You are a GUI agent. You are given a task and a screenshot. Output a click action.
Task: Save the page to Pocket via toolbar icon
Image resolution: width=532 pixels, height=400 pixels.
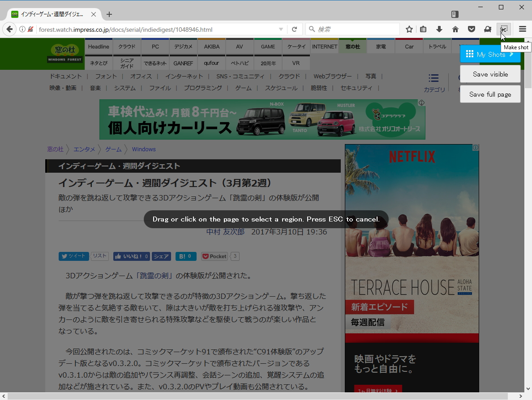pos(472,29)
